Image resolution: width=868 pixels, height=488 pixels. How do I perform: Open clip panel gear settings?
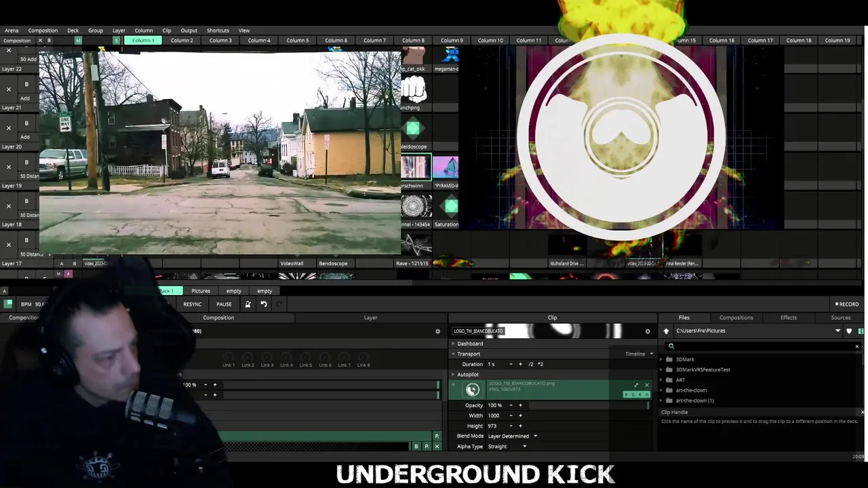(648, 331)
